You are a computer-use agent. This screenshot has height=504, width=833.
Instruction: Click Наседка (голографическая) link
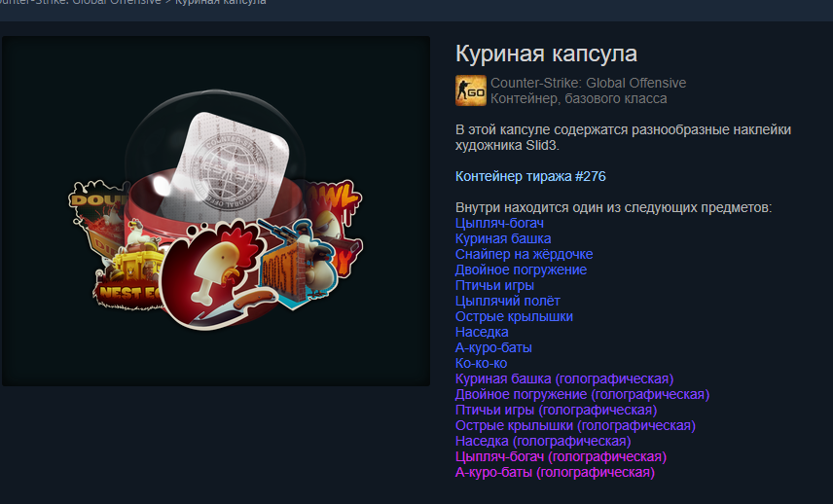point(543,441)
